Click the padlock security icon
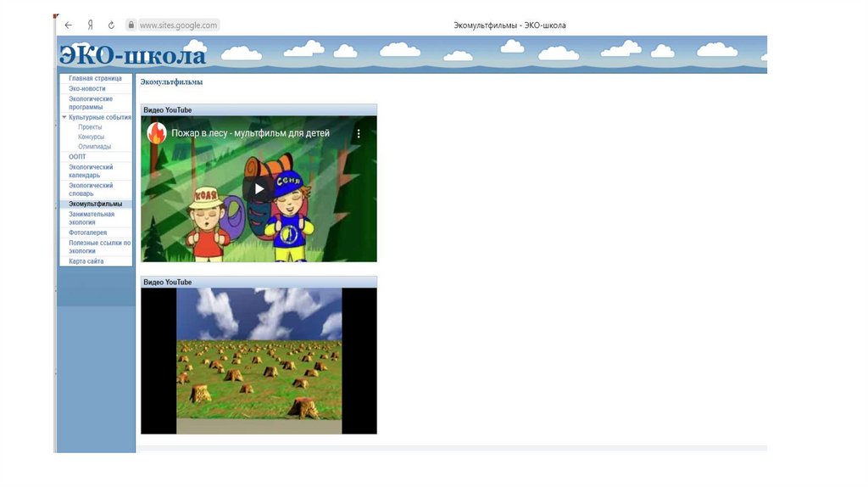 pos(131,25)
